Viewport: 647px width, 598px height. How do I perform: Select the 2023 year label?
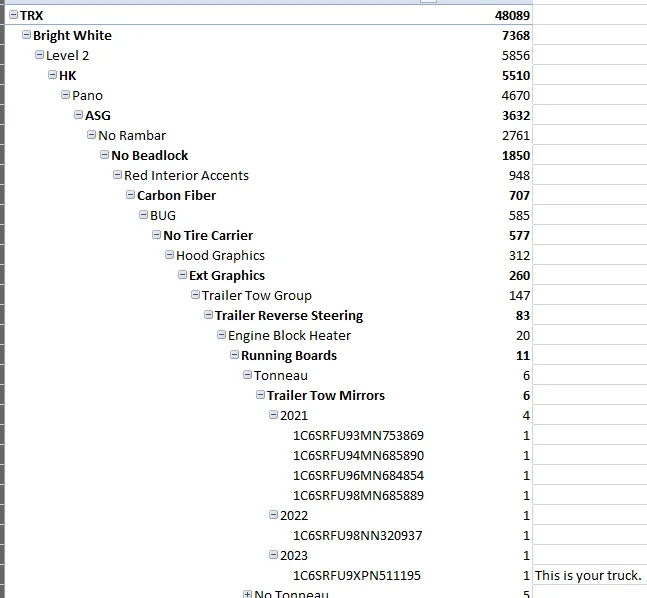(x=294, y=555)
